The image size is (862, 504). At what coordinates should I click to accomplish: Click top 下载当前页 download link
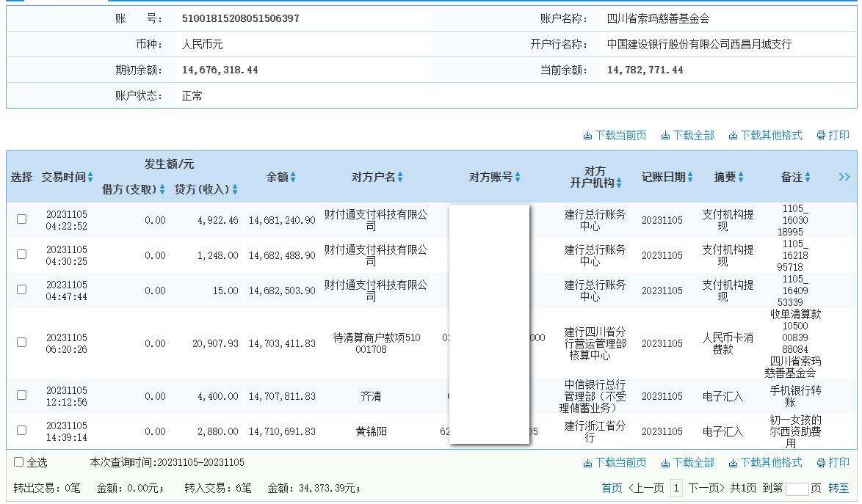tap(615, 135)
